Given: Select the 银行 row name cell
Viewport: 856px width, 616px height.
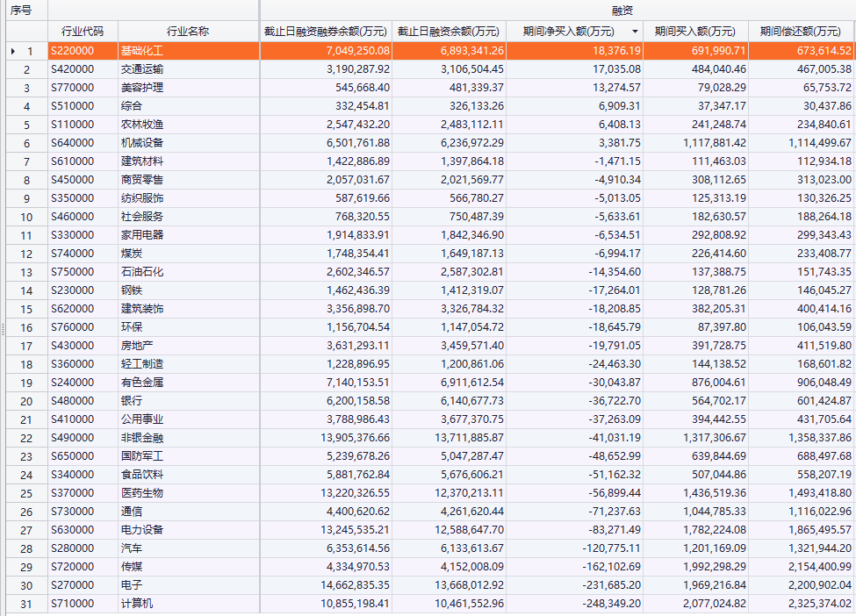Looking at the screenshot, I should 132,401.
